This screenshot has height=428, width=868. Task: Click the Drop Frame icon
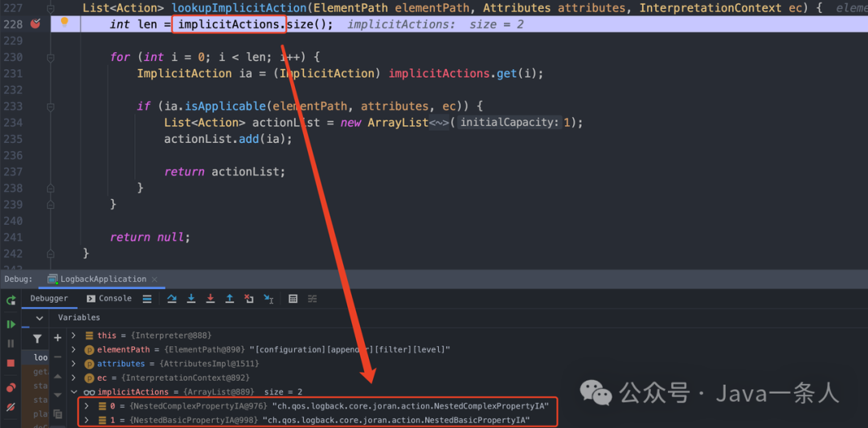pos(249,299)
